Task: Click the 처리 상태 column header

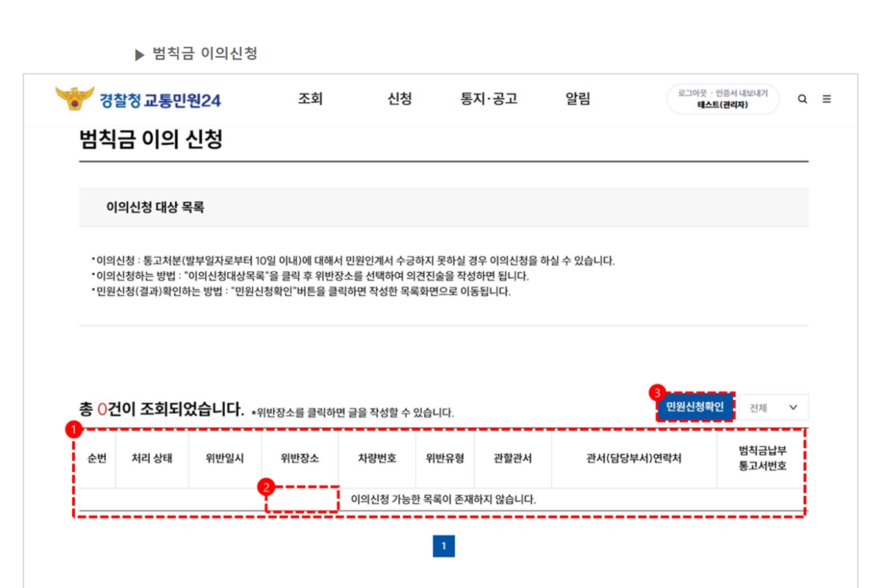Action: point(152,458)
